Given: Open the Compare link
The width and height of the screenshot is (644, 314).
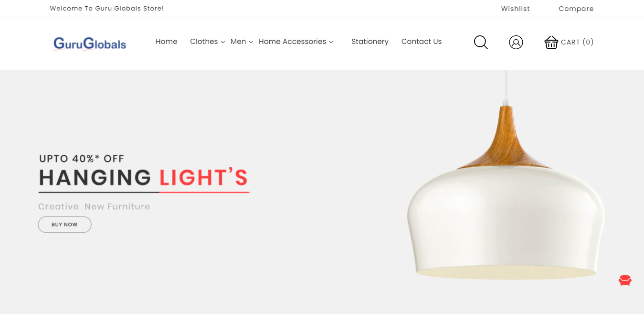Looking at the screenshot, I should point(576,9).
